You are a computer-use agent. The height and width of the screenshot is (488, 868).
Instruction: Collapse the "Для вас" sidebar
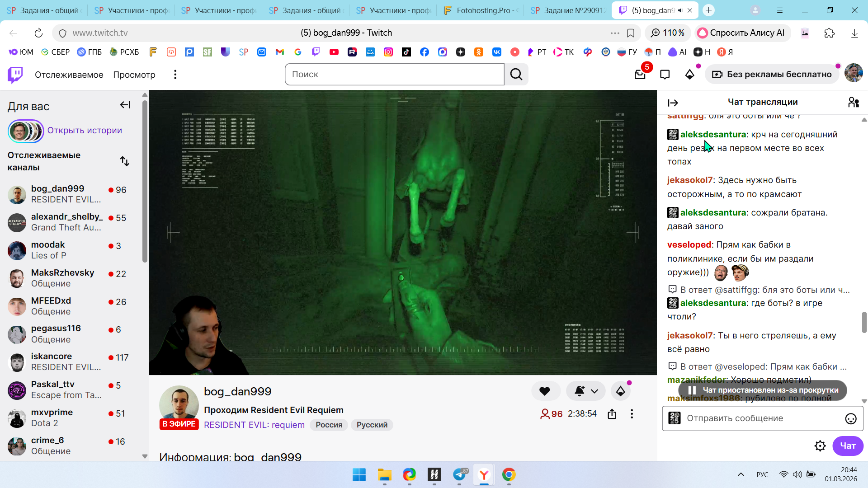125,105
